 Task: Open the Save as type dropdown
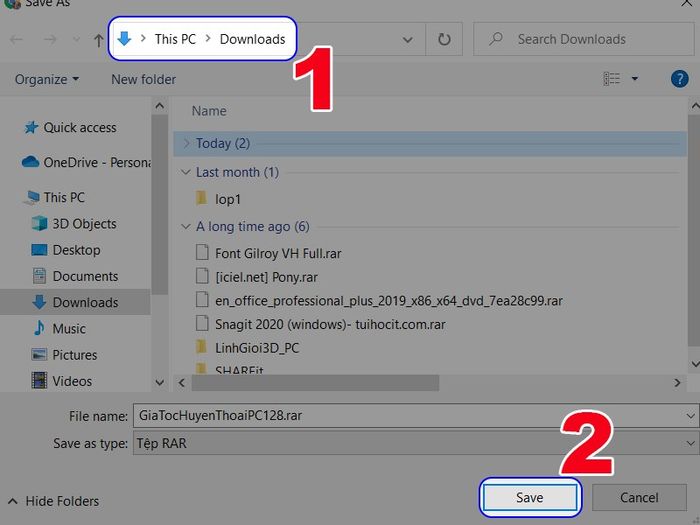(416, 443)
